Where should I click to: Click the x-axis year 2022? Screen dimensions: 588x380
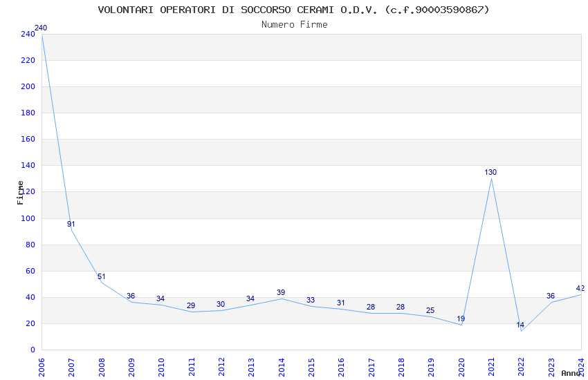tap(522, 367)
